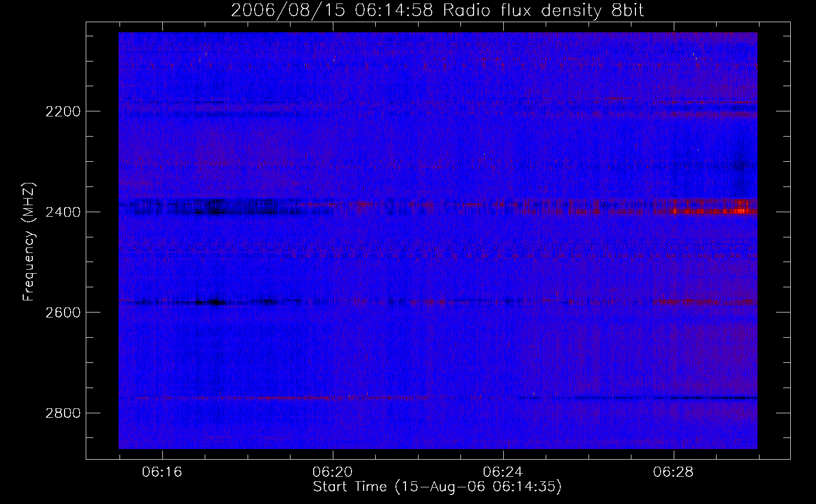Click the plot title "2006/08/15 06:14:58 Radio flux density 8bit"
Screen dimensions: 816x504
click(437, 11)
